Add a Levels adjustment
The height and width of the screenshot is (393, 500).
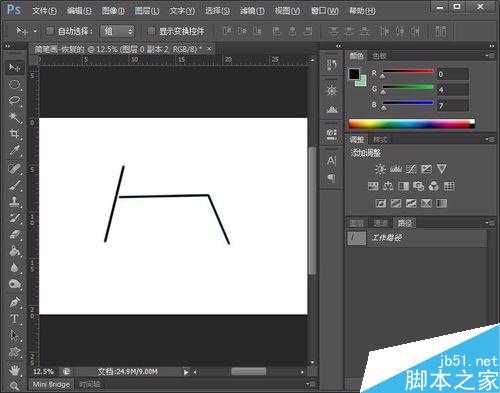[x=396, y=169]
